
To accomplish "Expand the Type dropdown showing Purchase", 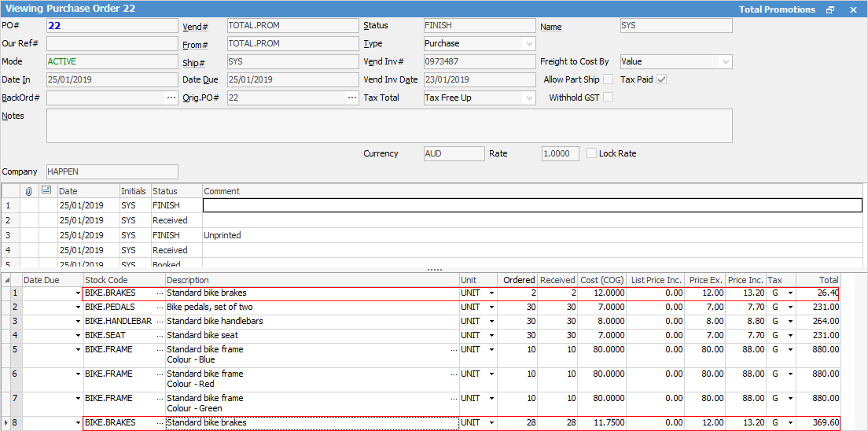I will (528, 44).
